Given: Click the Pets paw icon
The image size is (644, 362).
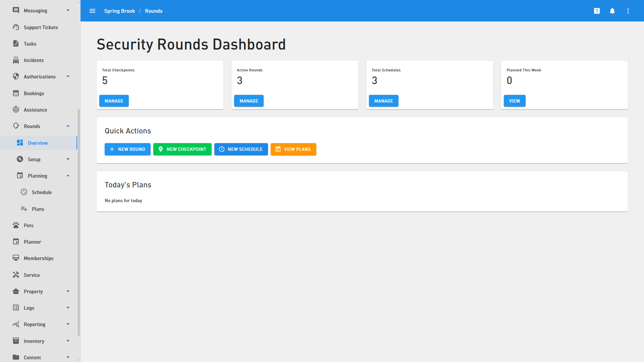Looking at the screenshot, I should point(16,225).
